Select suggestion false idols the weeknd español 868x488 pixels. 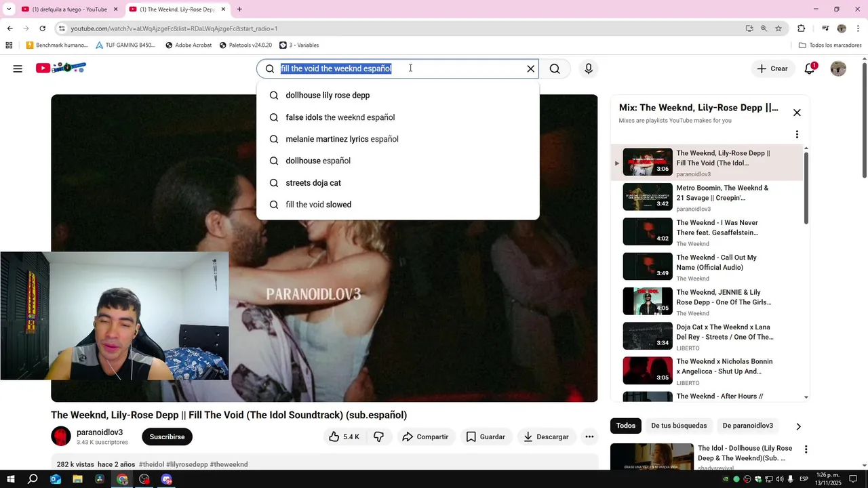398,117
